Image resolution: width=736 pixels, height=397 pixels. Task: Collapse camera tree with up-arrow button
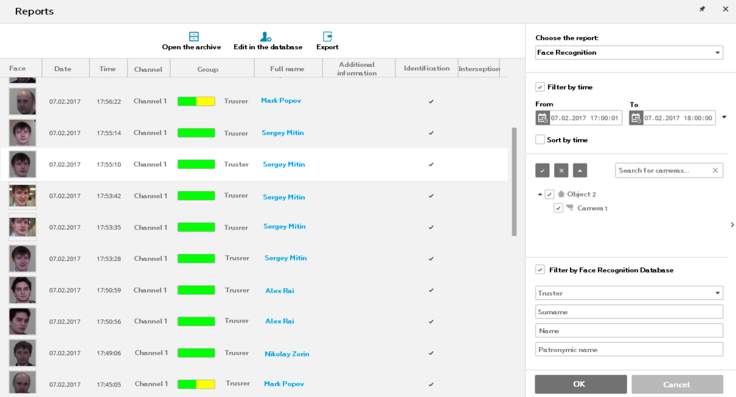point(580,170)
